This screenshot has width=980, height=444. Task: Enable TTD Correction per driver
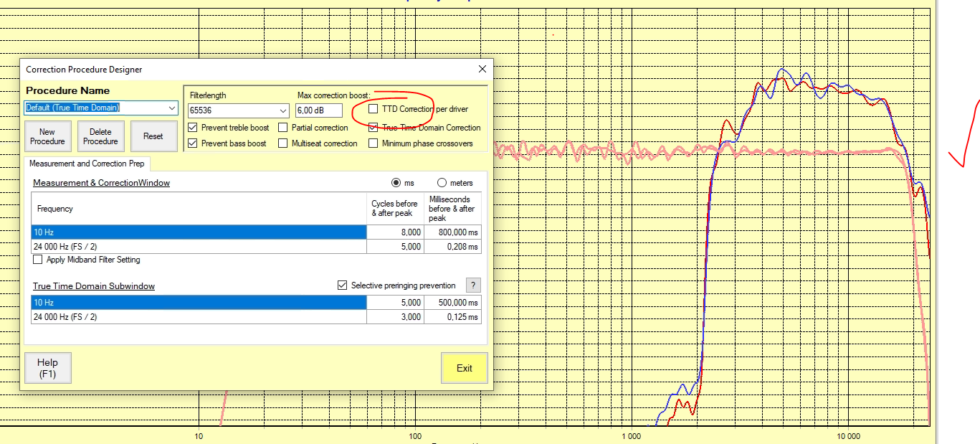[x=374, y=110]
